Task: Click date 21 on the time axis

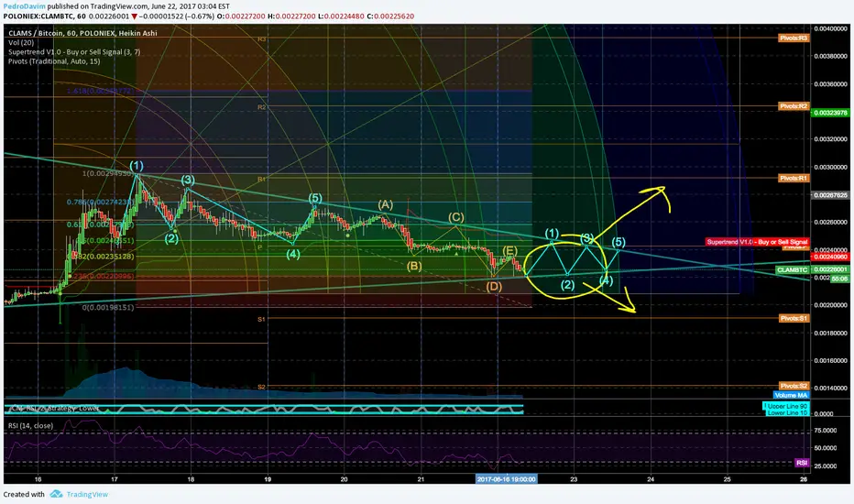Action: tap(421, 479)
